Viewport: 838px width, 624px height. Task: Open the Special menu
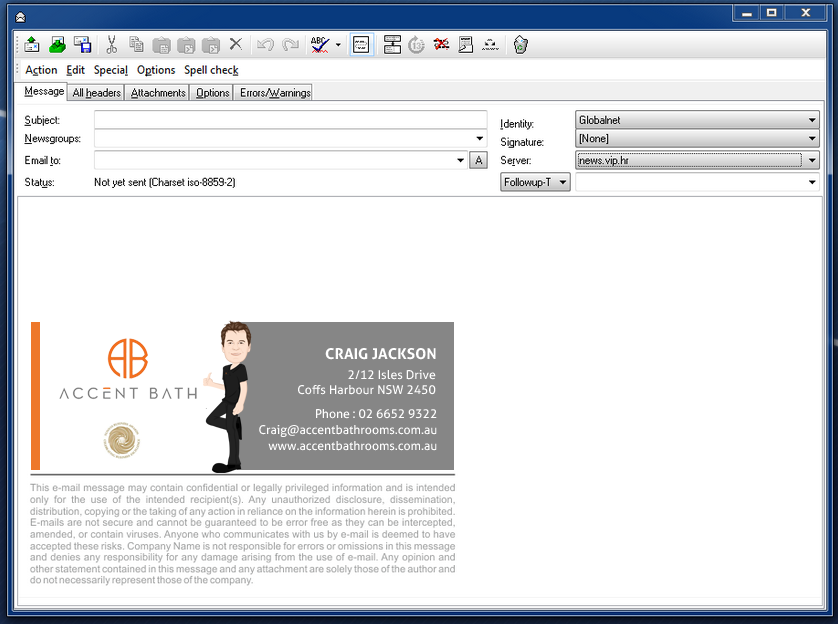(111, 70)
